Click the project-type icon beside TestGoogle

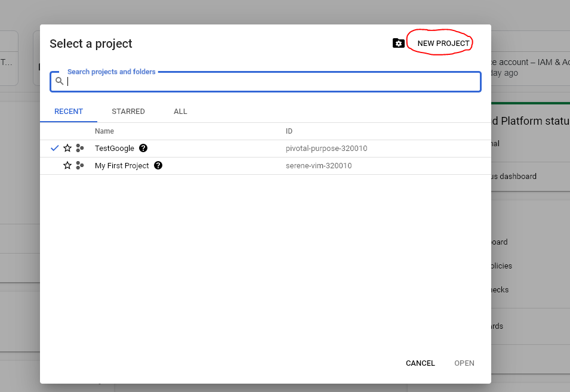pyautogui.click(x=79, y=148)
